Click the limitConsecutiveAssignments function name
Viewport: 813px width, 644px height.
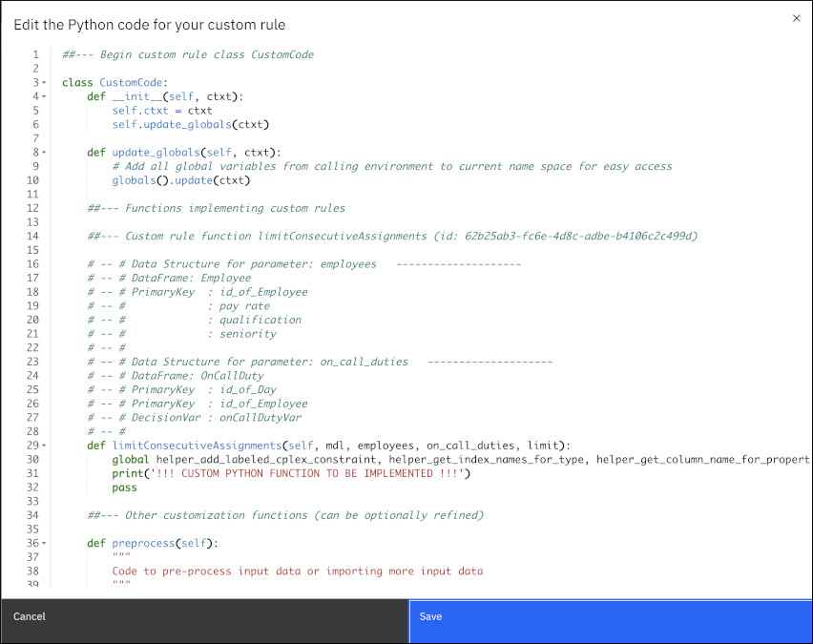[x=197, y=446]
